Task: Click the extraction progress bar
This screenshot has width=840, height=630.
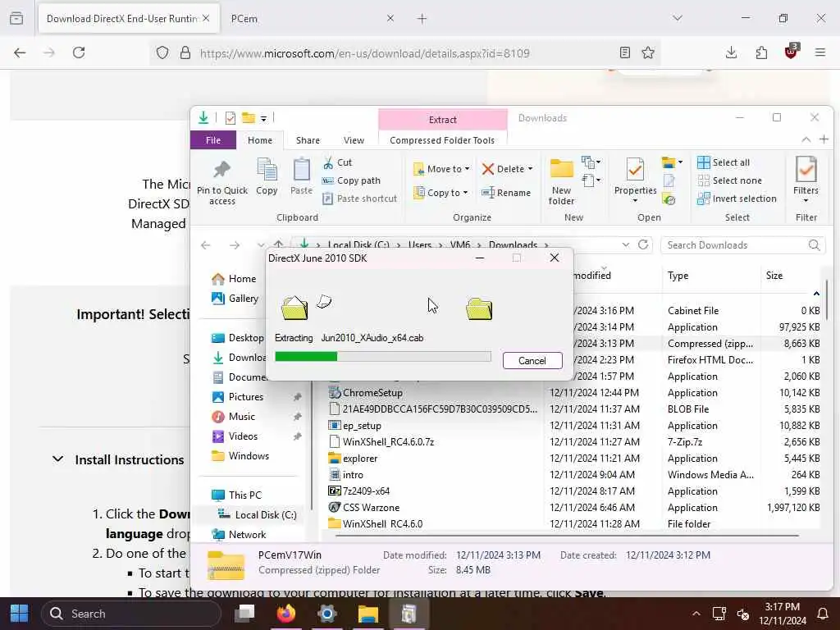Action: (x=382, y=357)
